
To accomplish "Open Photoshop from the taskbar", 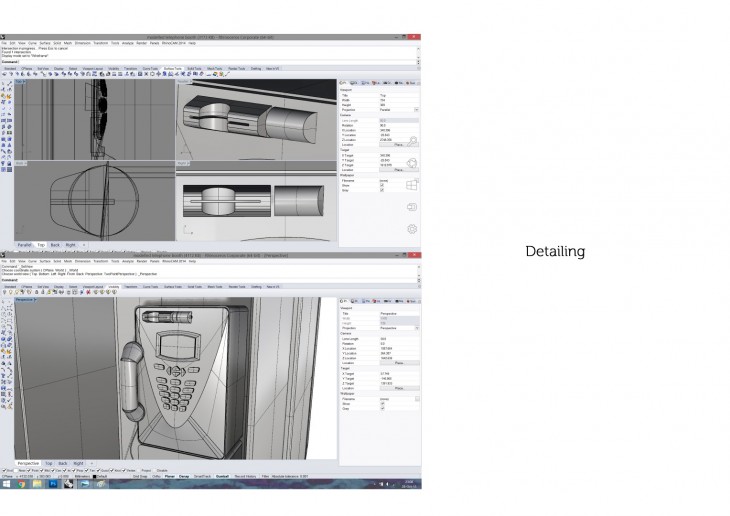I will click(52, 484).
